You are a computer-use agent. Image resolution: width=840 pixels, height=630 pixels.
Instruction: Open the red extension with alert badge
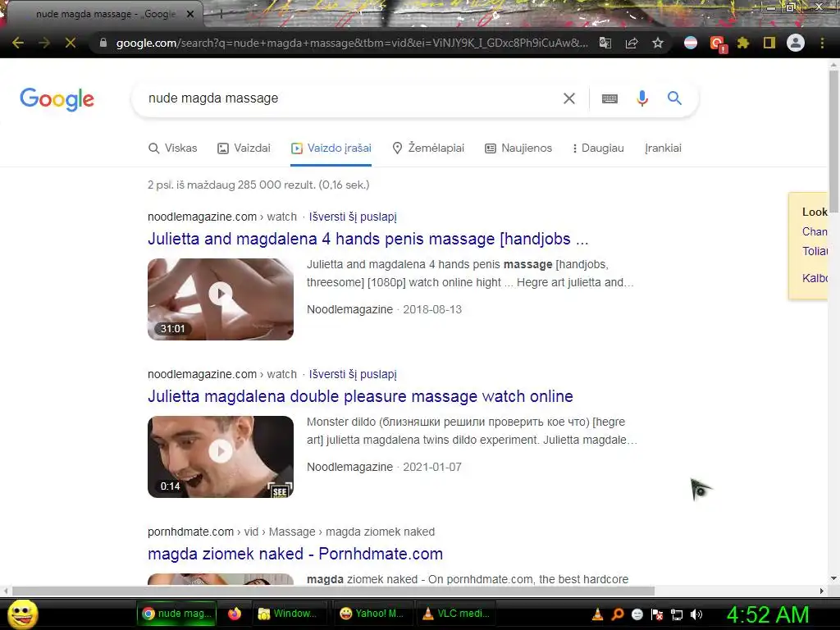click(717, 43)
